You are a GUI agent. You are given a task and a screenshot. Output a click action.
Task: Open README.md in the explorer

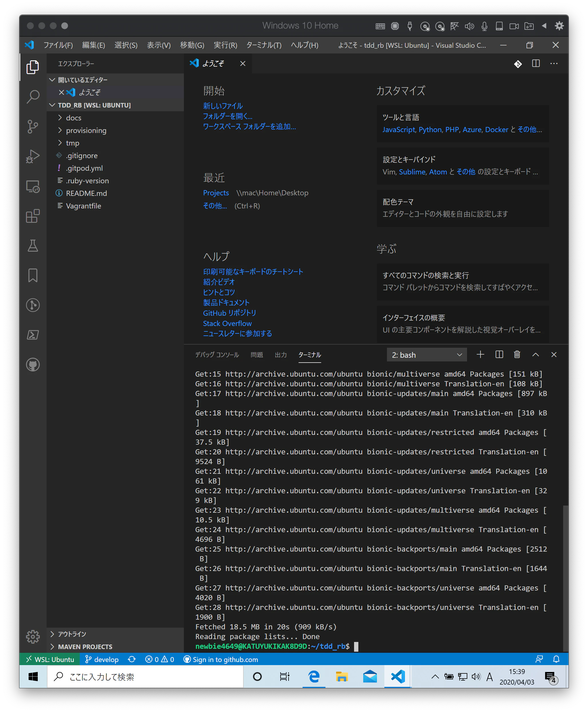pos(115,193)
